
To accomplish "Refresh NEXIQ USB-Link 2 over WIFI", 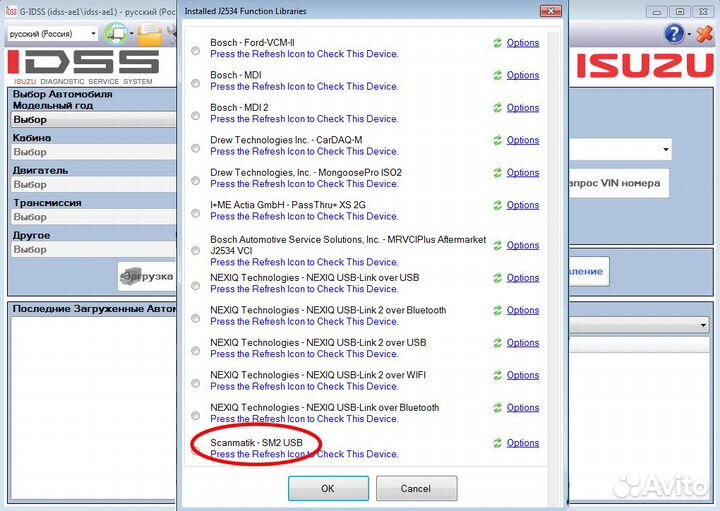I will (497, 375).
